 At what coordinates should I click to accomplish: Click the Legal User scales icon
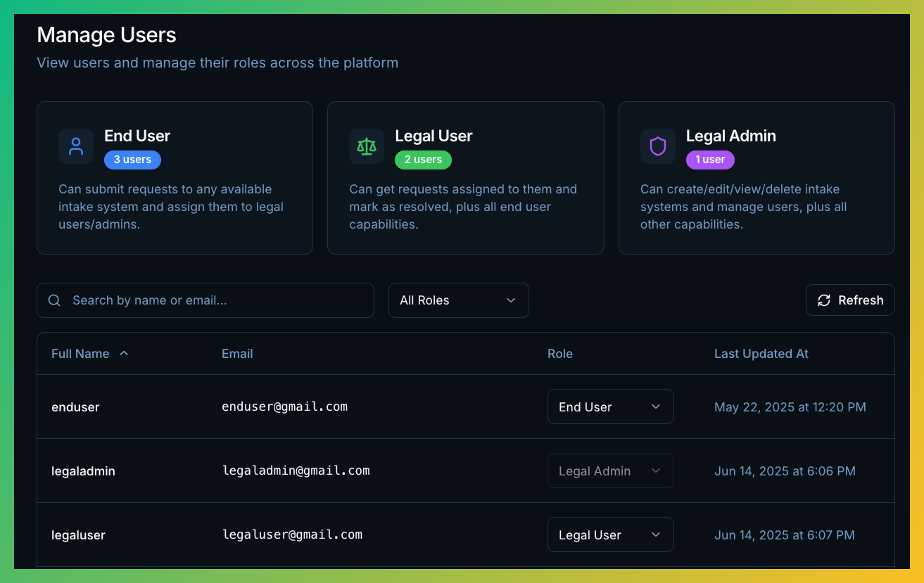[x=367, y=146]
